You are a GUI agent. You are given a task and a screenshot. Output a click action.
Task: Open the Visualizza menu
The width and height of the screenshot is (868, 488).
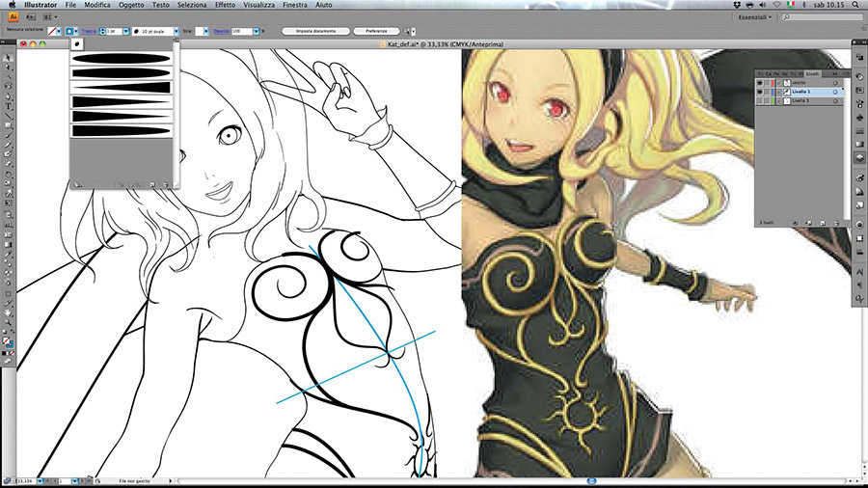click(x=259, y=5)
